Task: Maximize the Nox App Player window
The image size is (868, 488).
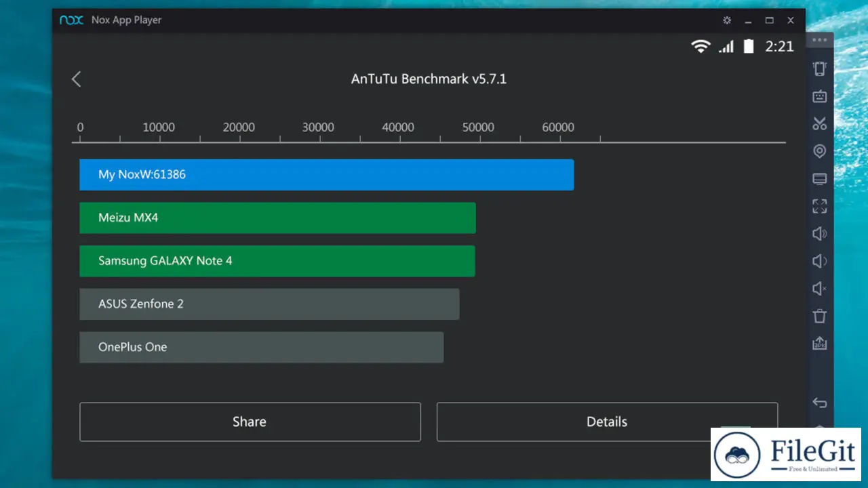Action: point(770,20)
